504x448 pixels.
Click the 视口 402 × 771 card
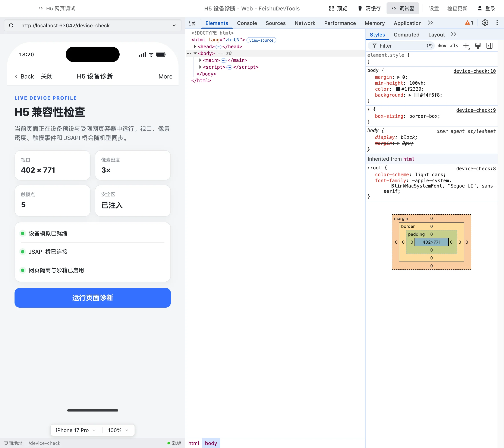(x=53, y=166)
